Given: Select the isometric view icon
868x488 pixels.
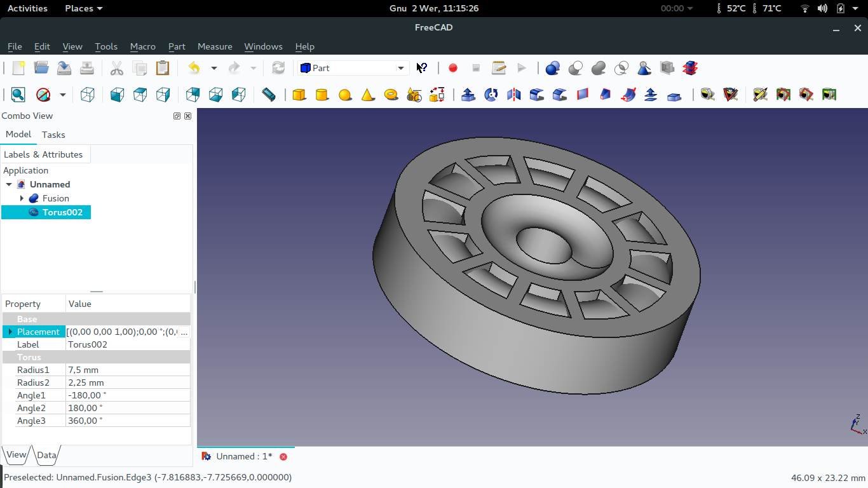Looking at the screenshot, I should point(87,94).
